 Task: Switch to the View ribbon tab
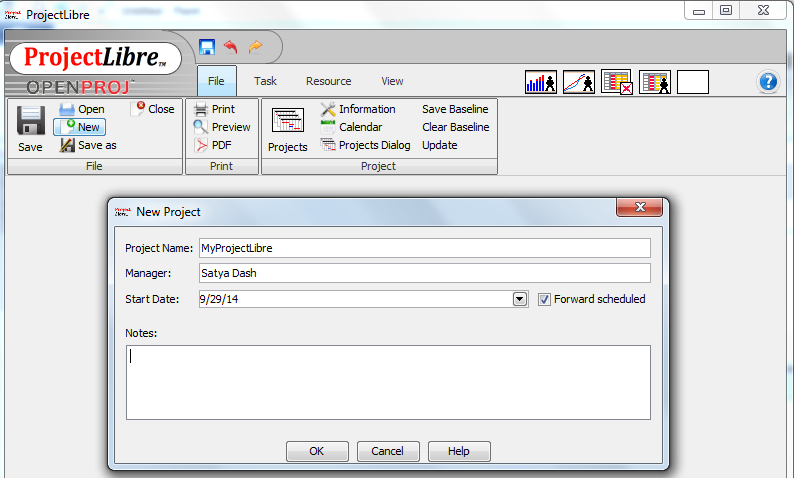coord(392,81)
